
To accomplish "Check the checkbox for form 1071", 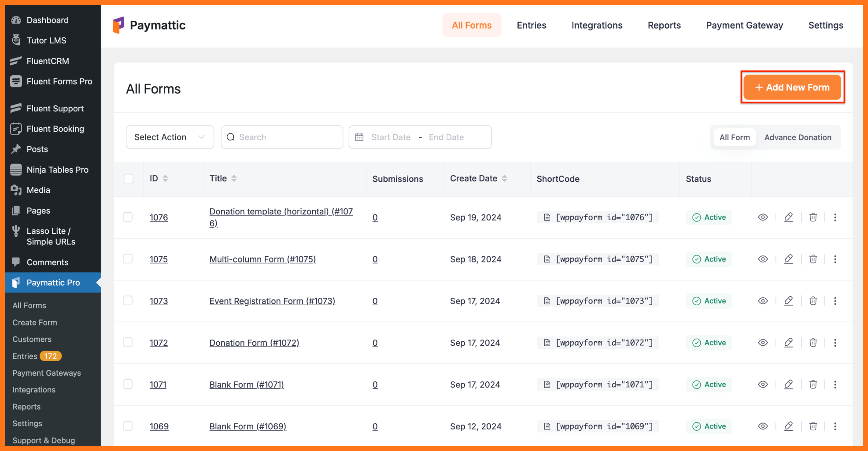I will 128,384.
